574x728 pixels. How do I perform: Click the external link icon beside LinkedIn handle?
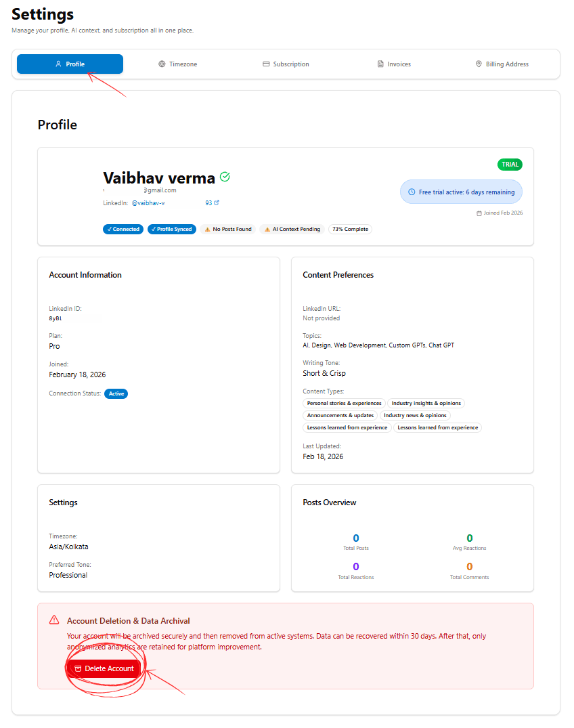(217, 202)
